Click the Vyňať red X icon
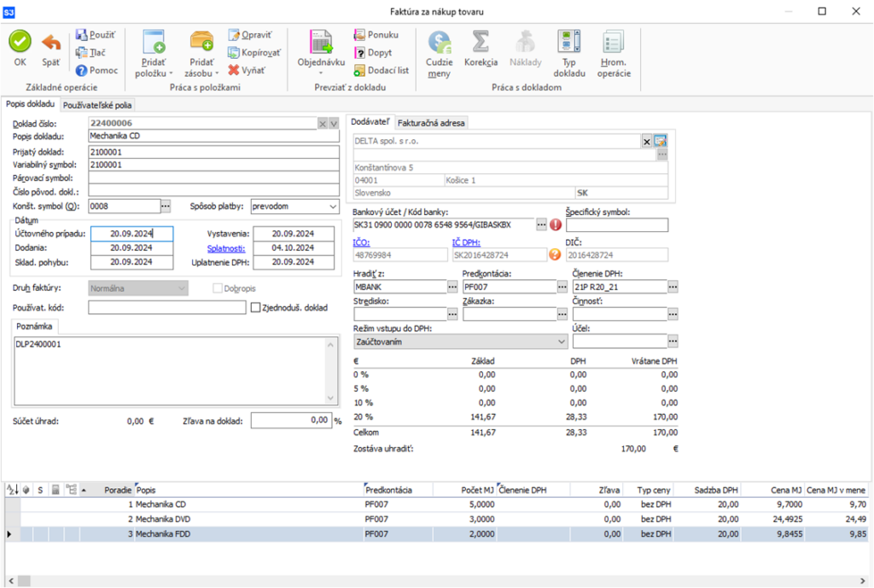This screenshot has height=588, width=874. point(234,70)
